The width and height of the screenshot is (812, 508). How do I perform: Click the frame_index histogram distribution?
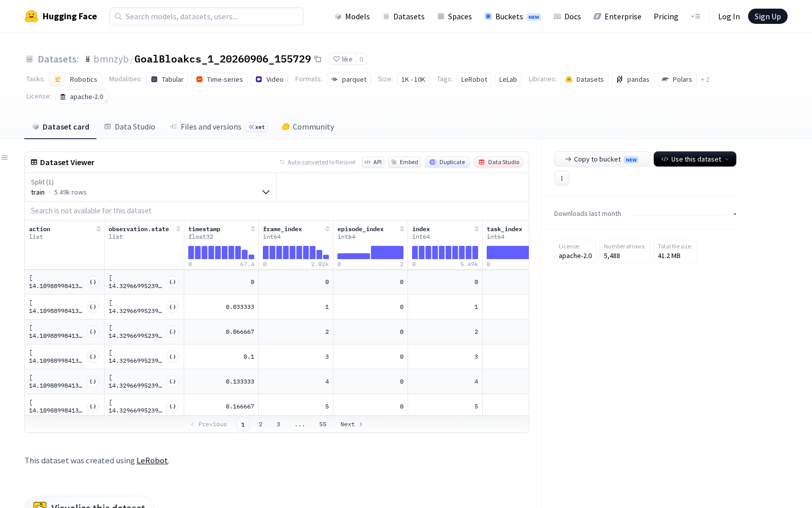296,252
